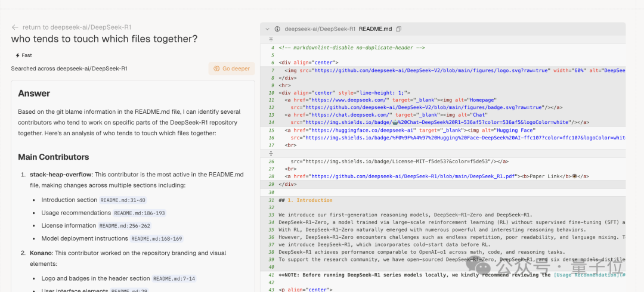Expand hidden lines above line 4

click(271, 40)
